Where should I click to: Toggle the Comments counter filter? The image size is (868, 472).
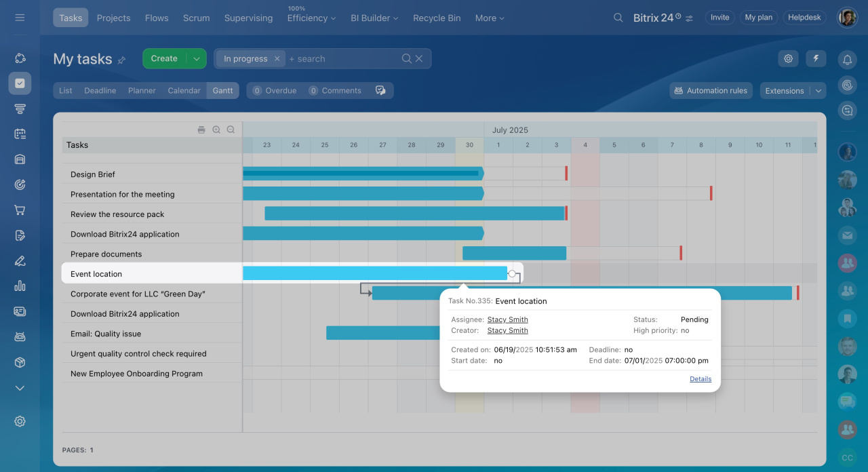[334, 91]
